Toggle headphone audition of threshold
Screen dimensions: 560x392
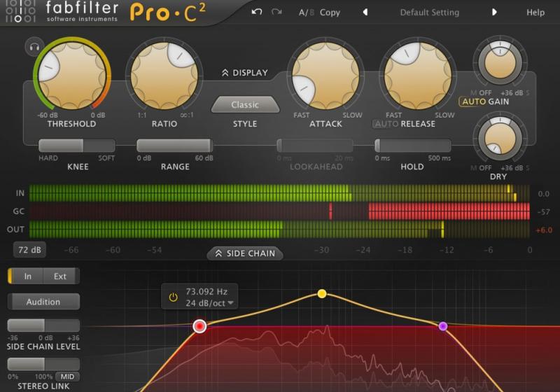[x=34, y=46]
